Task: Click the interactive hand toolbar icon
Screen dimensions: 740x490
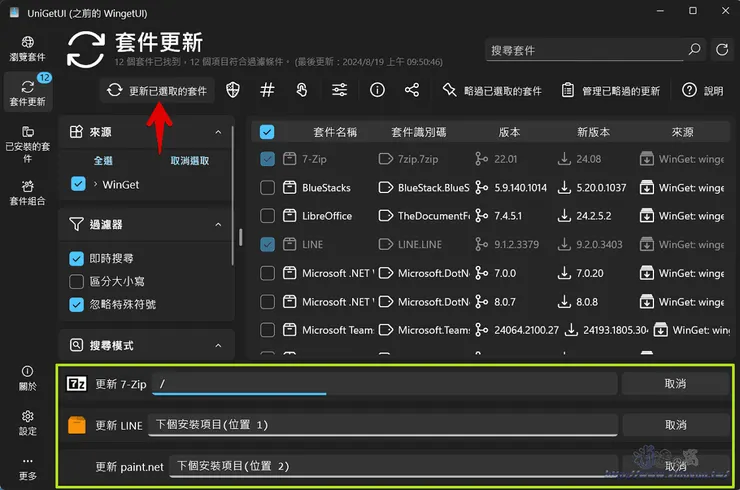Action: [x=302, y=90]
